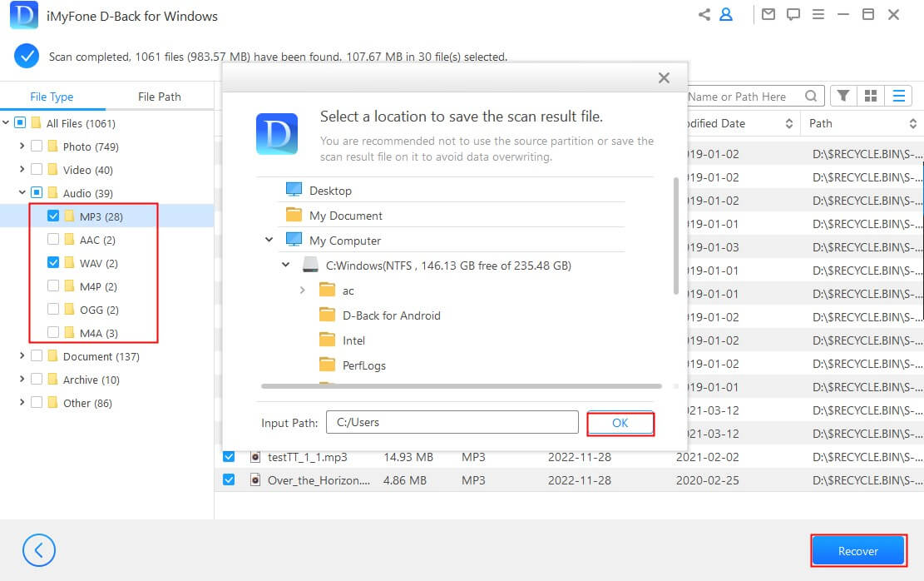
Task: Check the AAC (2) checkbox
Action: click(x=53, y=239)
